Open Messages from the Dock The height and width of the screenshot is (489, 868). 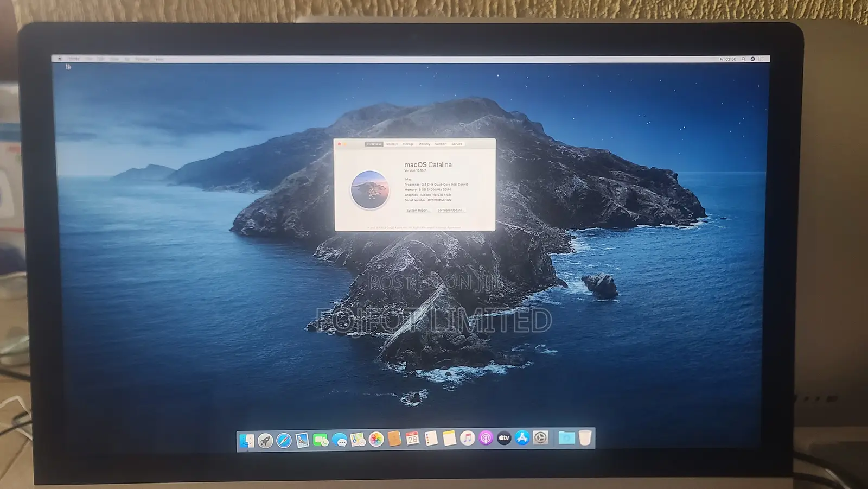[340, 440]
